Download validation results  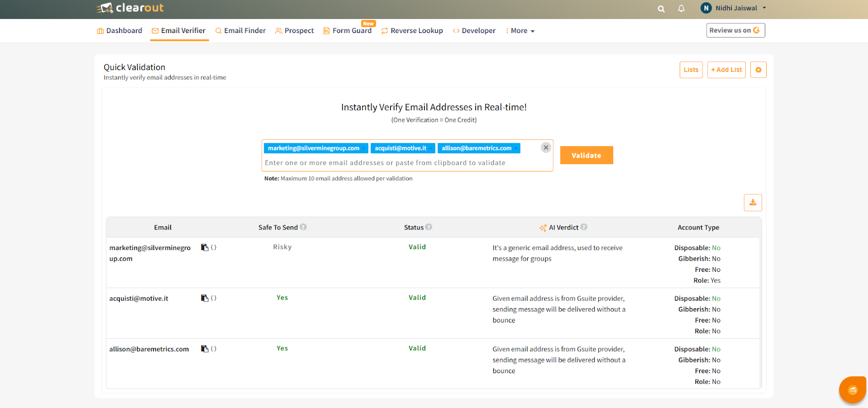(x=752, y=203)
